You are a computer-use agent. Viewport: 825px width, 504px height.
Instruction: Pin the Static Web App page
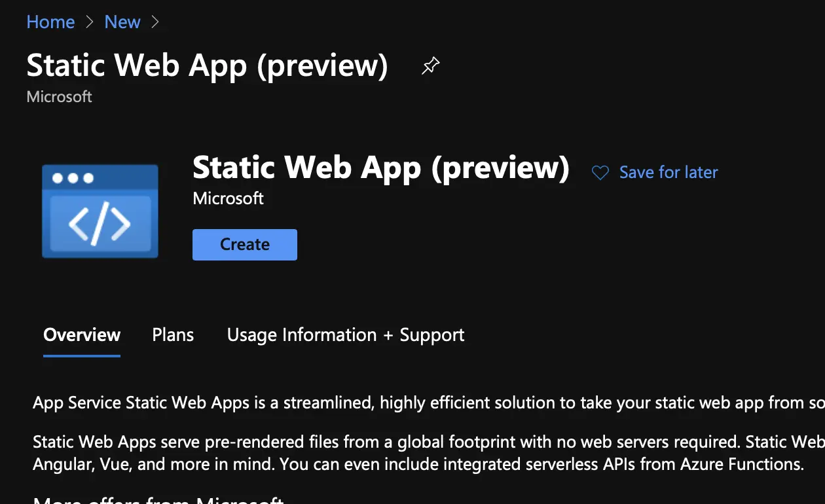430,65
